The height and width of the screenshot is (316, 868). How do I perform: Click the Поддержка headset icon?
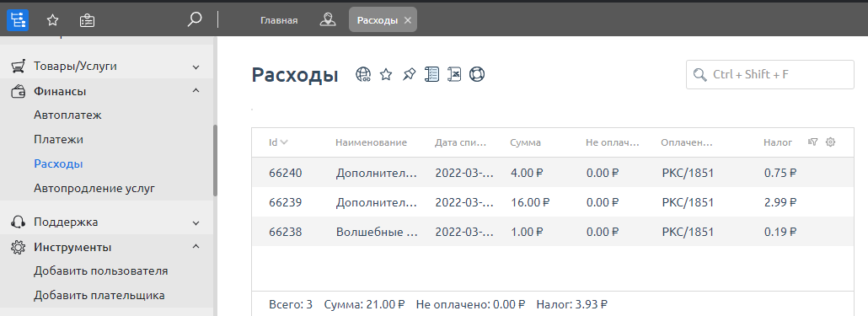[19, 222]
